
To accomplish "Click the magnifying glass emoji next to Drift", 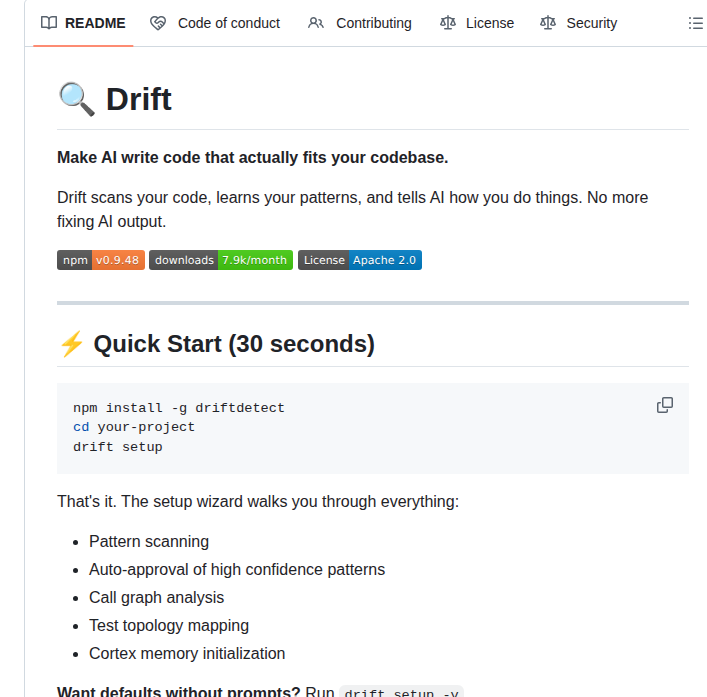I will (76, 99).
